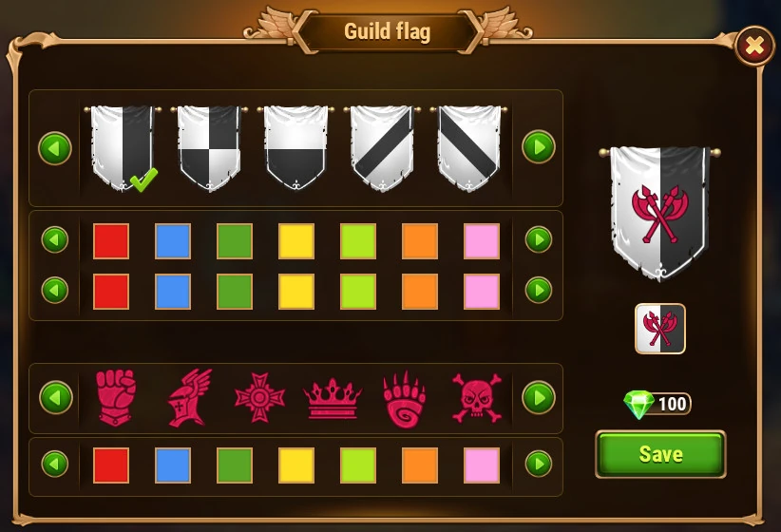The height and width of the screenshot is (532, 781).
Task: Advance emblem color row with right arrow
Action: pyautogui.click(x=539, y=464)
